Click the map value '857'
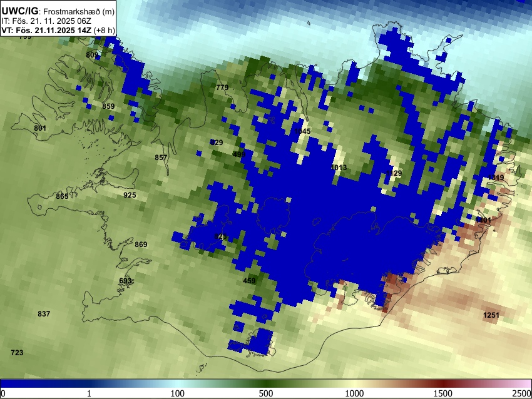 tap(161, 158)
